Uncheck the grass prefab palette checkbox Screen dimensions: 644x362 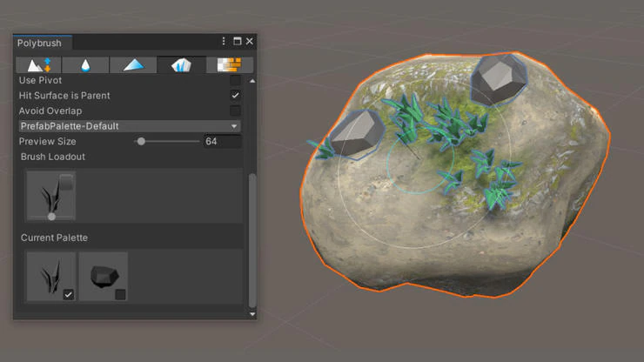point(68,294)
